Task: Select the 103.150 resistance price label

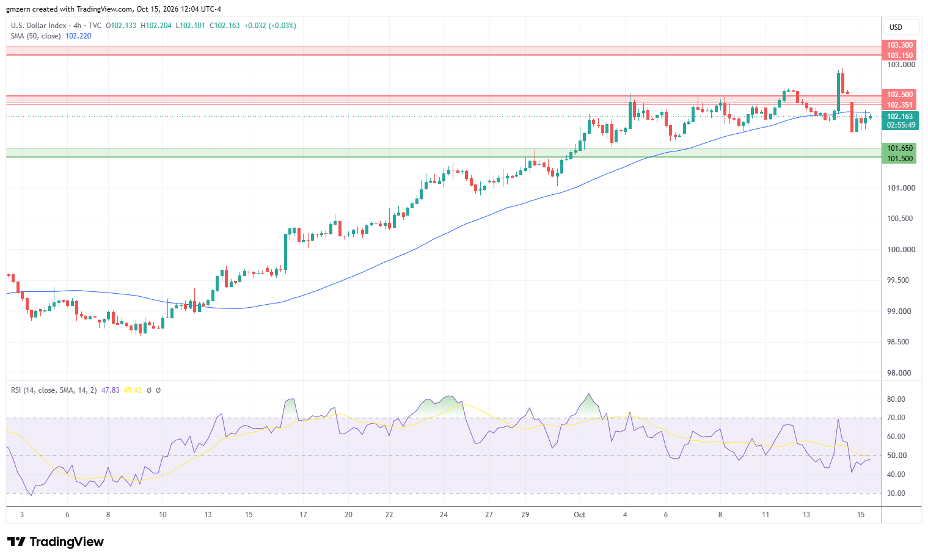Action: click(x=900, y=56)
